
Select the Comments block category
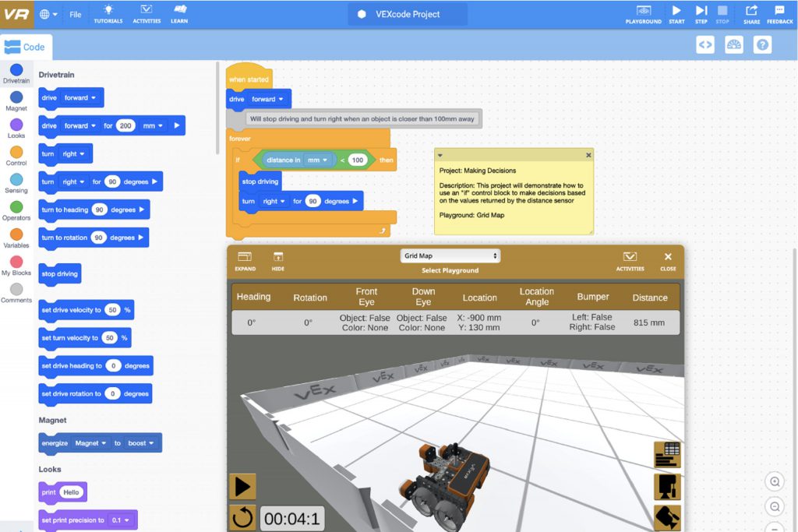[x=16, y=294]
